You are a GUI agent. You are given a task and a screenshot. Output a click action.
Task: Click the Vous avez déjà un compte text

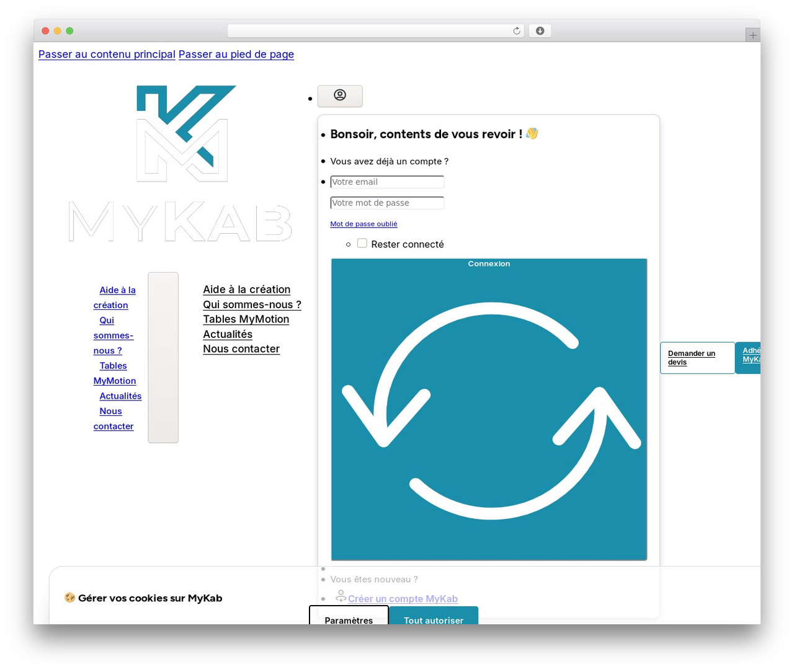390,161
